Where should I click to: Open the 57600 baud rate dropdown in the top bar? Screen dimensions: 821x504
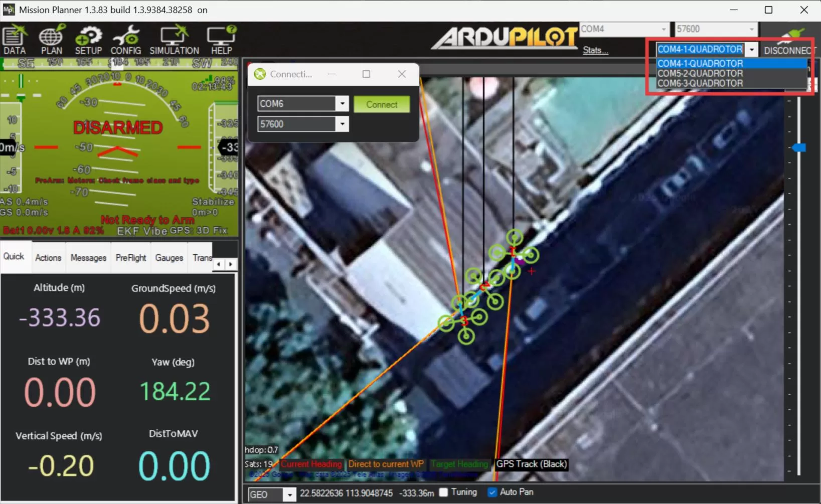[751, 29]
